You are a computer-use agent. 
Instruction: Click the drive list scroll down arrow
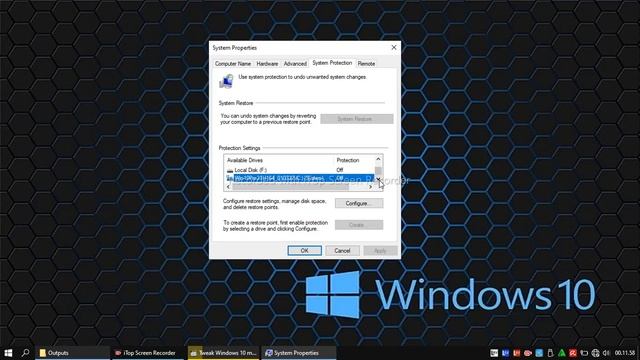[x=378, y=179]
